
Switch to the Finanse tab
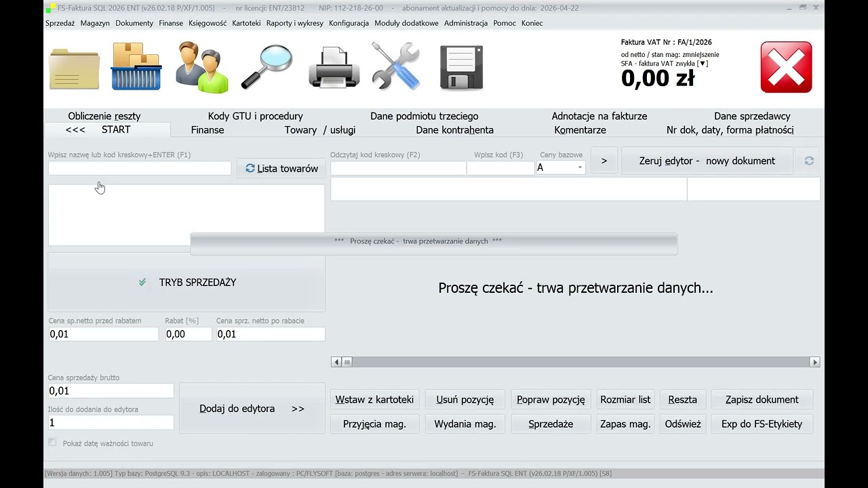tap(208, 130)
